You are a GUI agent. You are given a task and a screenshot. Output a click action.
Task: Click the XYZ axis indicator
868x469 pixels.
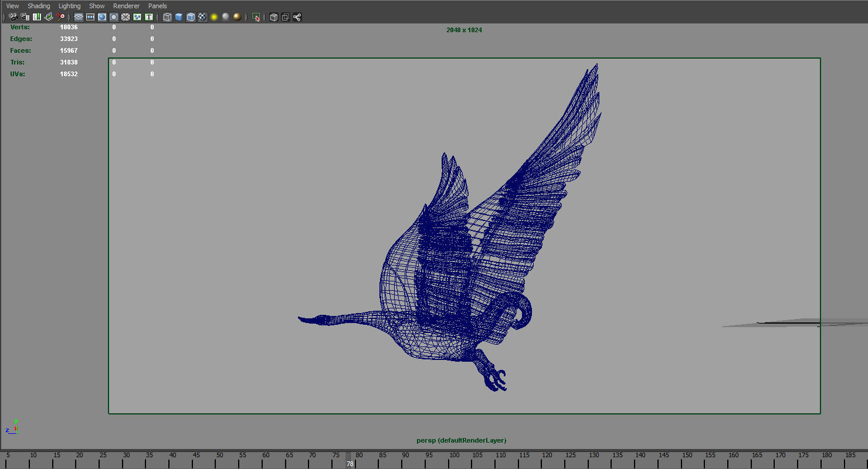[x=12, y=427]
